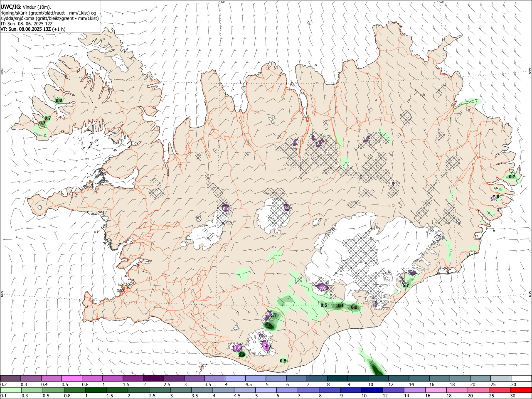Pick the dark plum 0.2 snow swatch
This screenshot has width=532, height=399.
10,379
